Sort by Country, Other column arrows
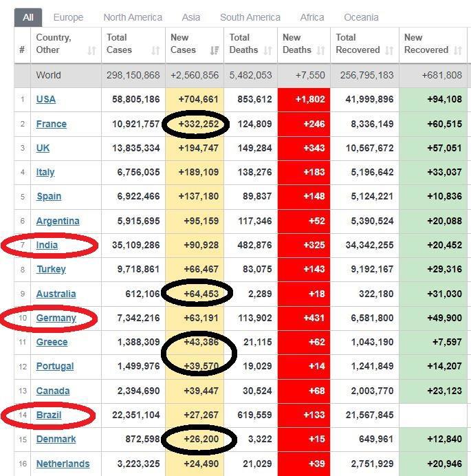This screenshot has width=471, height=476. 91,50
